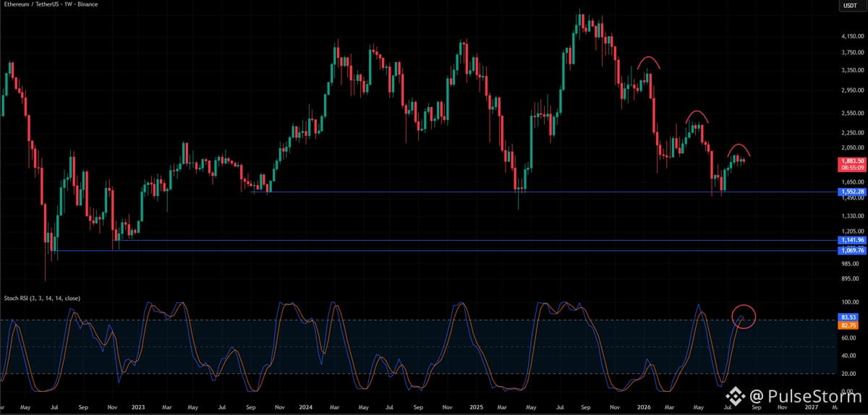Image resolution: width=868 pixels, height=415 pixels.
Task: Click the 1,552.28 horizontal line price label
Action: point(851,192)
